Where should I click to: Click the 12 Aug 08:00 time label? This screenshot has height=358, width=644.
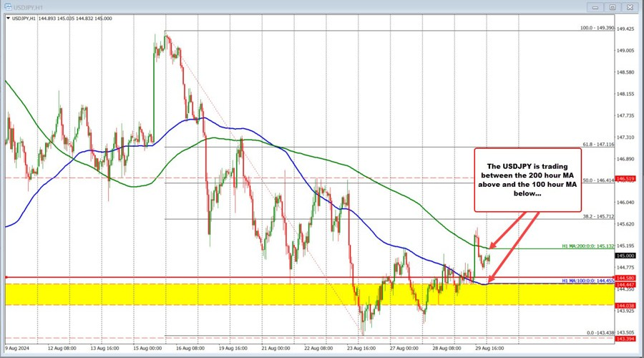point(62,348)
